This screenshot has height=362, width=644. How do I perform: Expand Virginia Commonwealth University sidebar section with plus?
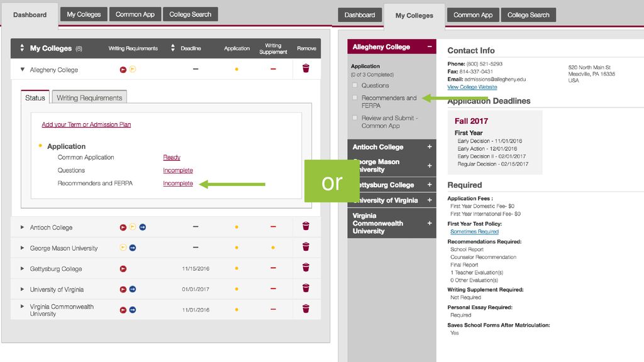click(x=430, y=223)
